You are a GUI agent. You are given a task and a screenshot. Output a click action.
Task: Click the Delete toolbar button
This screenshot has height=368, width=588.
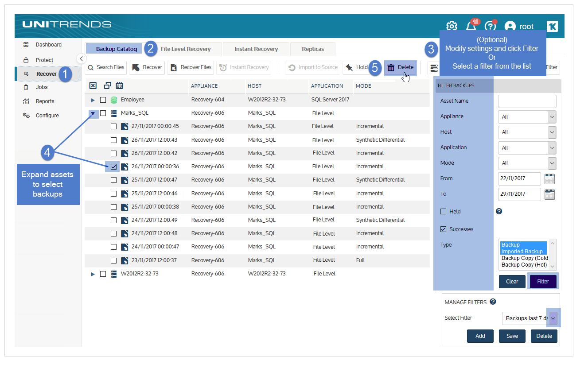[400, 67]
